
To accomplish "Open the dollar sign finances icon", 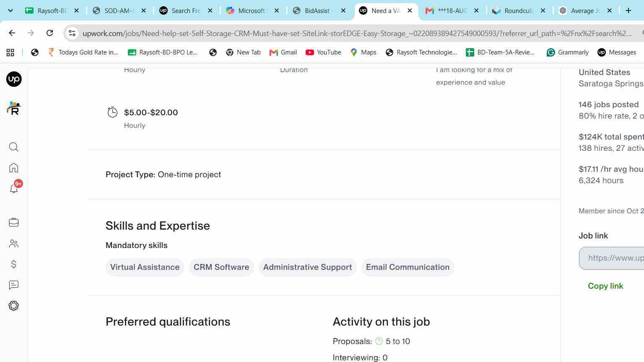I will click(14, 264).
